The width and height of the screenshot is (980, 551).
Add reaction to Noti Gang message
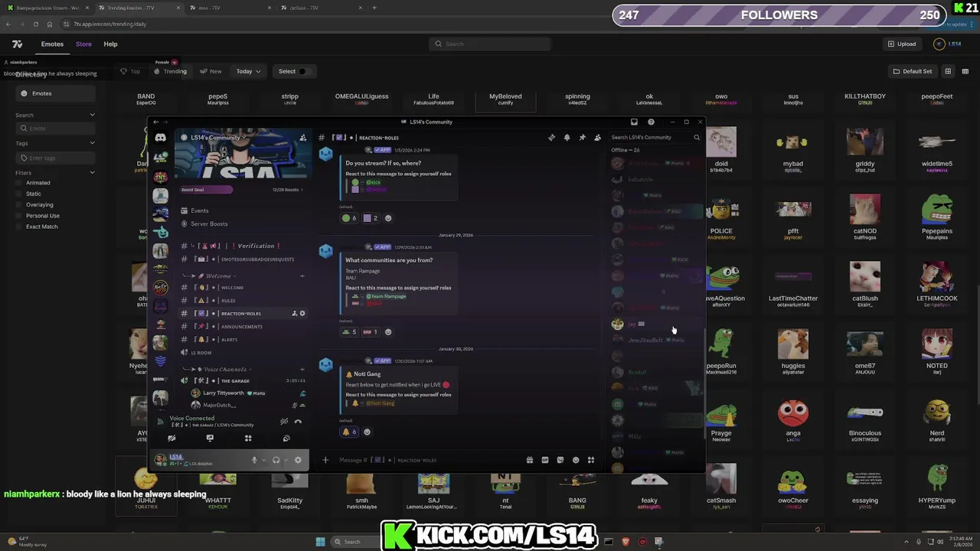click(x=367, y=432)
